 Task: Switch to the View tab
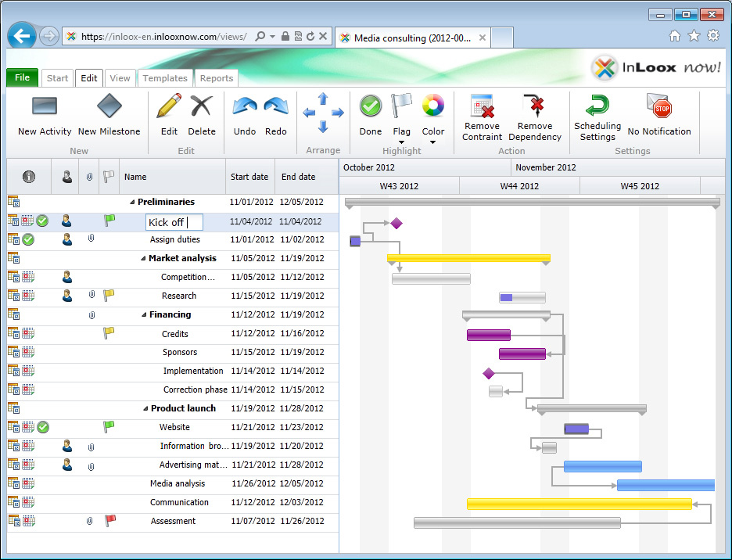click(x=120, y=78)
